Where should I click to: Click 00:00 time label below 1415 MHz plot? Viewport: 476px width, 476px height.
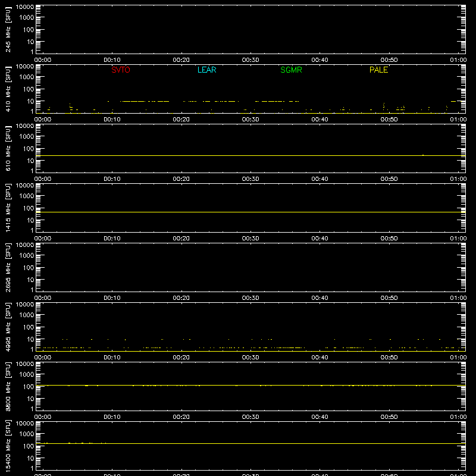click(x=43, y=239)
